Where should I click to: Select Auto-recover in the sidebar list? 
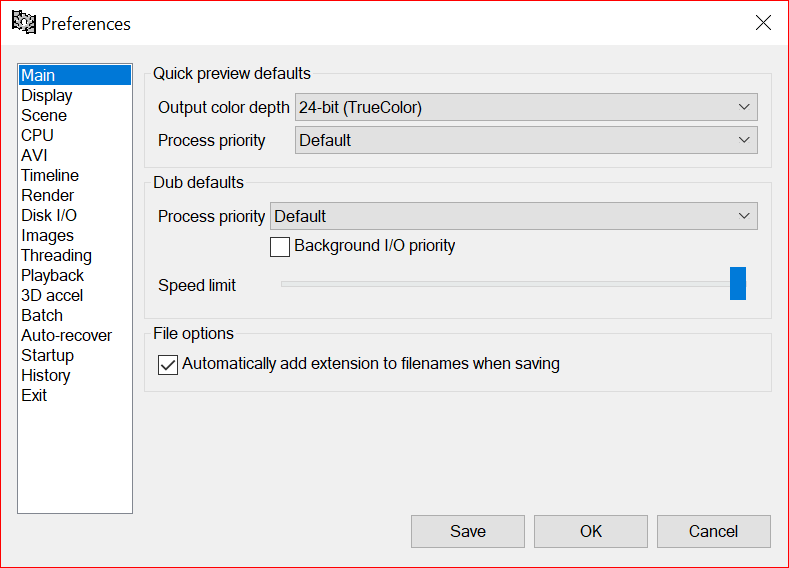[x=66, y=335]
